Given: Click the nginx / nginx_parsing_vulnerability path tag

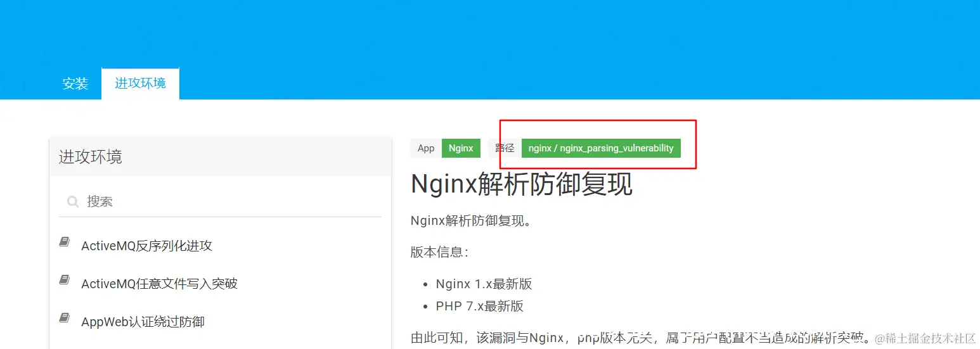Looking at the screenshot, I should (601, 148).
